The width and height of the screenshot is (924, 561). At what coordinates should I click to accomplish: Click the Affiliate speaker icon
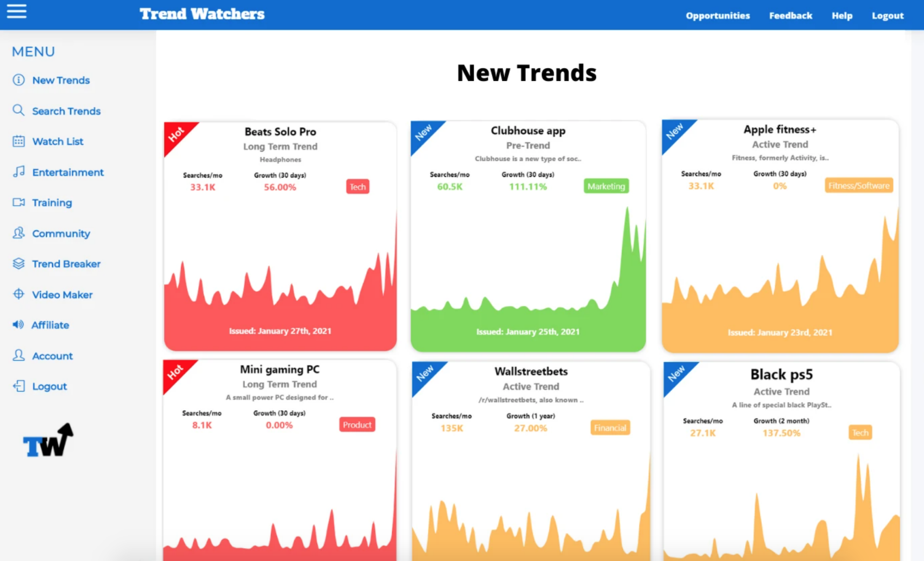click(18, 324)
